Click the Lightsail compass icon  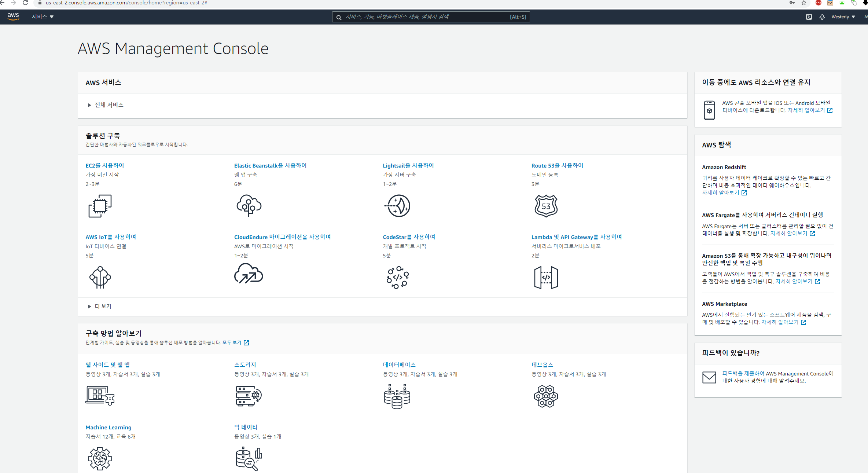(x=397, y=206)
